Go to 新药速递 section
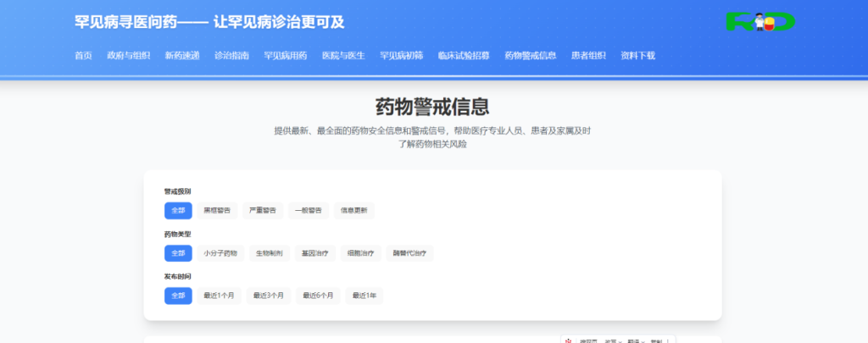 coord(182,55)
